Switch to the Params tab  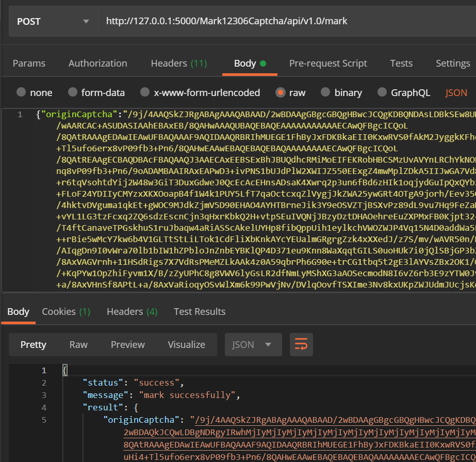click(x=29, y=63)
